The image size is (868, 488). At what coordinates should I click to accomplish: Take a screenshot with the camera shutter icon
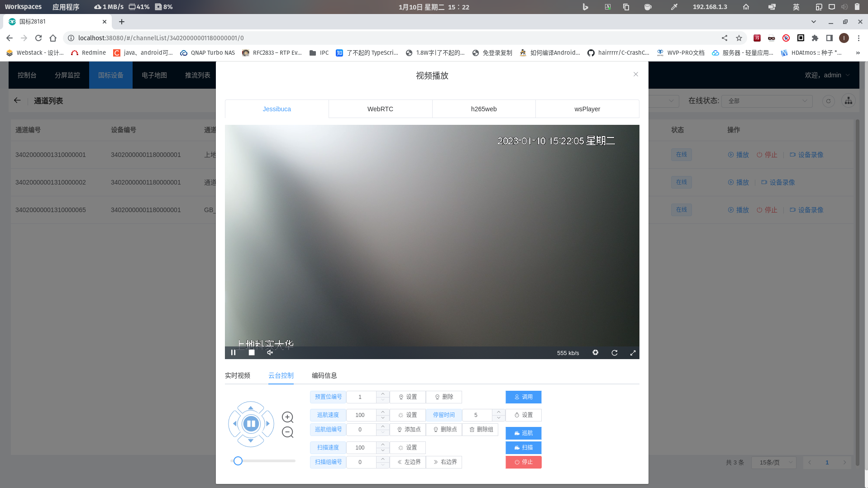point(596,353)
